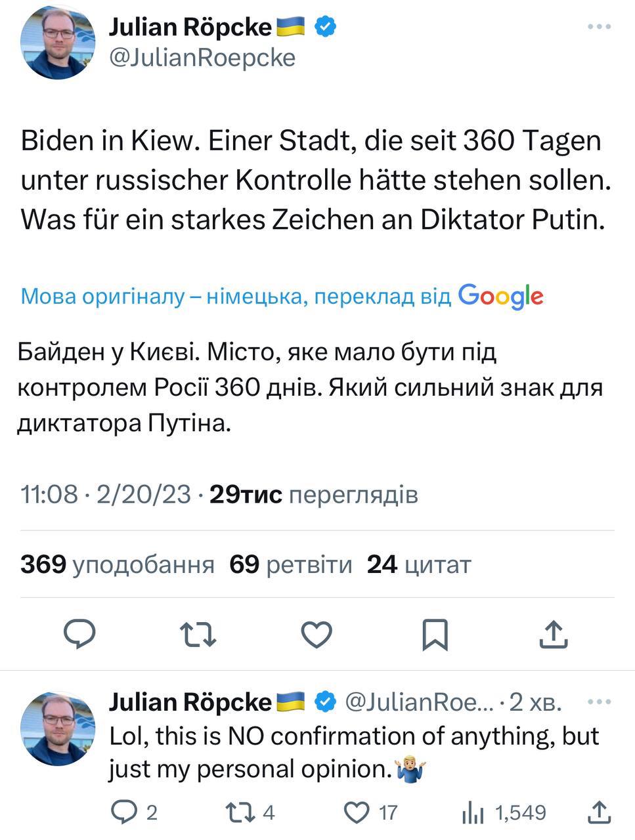635x840 pixels.
Task: View analytics of reply showing 1,549 views
Action: [x=473, y=813]
